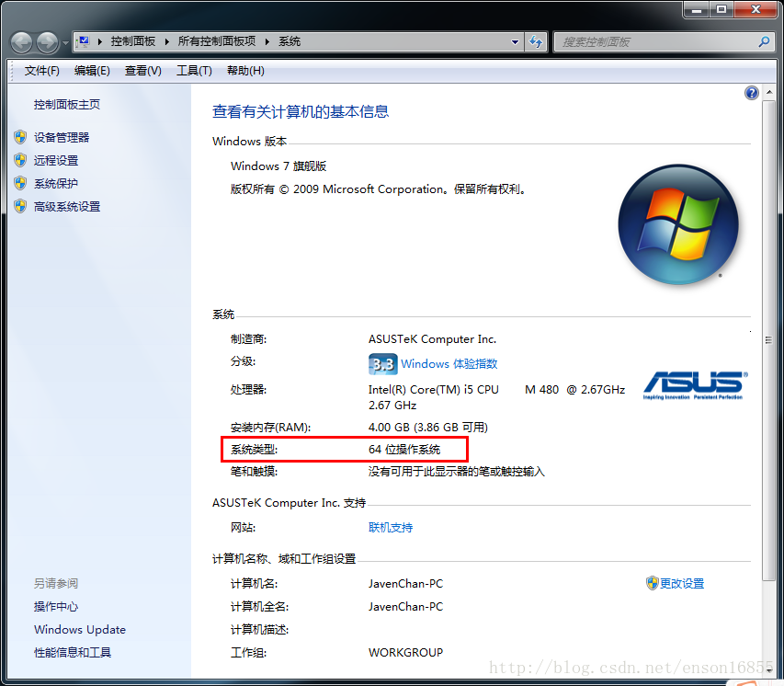Select the copyright 2009 Microsoft Corporation line

tap(379, 189)
